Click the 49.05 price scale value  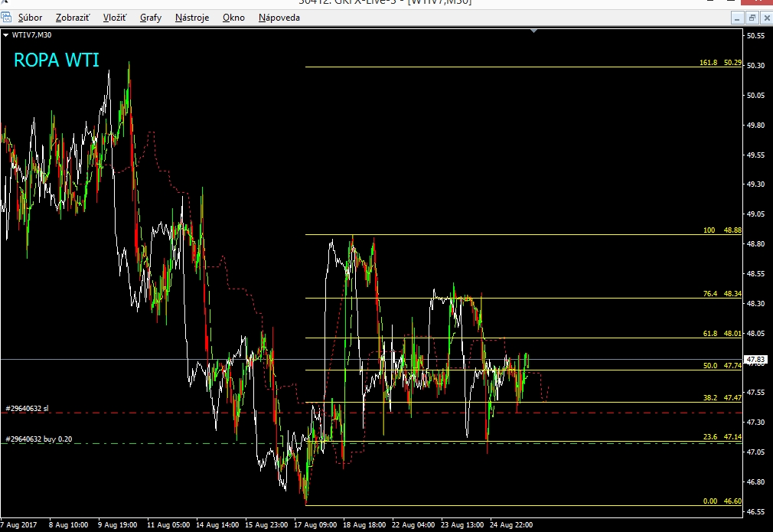pyautogui.click(x=755, y=214)
